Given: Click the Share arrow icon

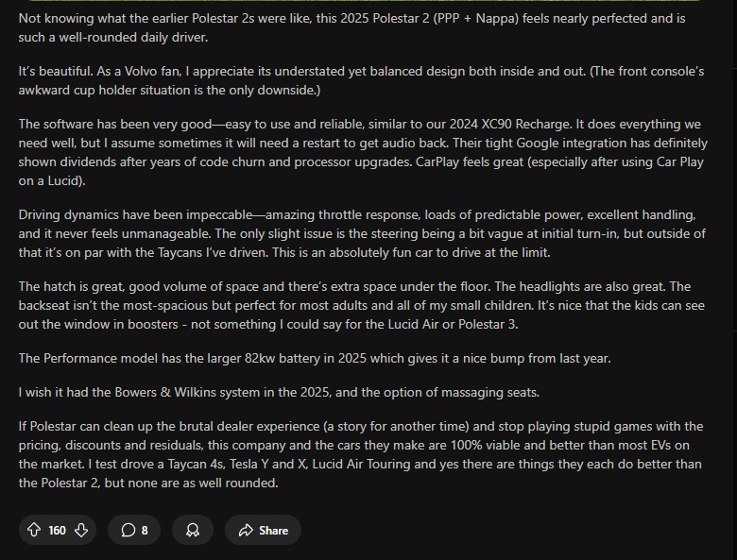Looking at the screenshot, I should point(246,530).
